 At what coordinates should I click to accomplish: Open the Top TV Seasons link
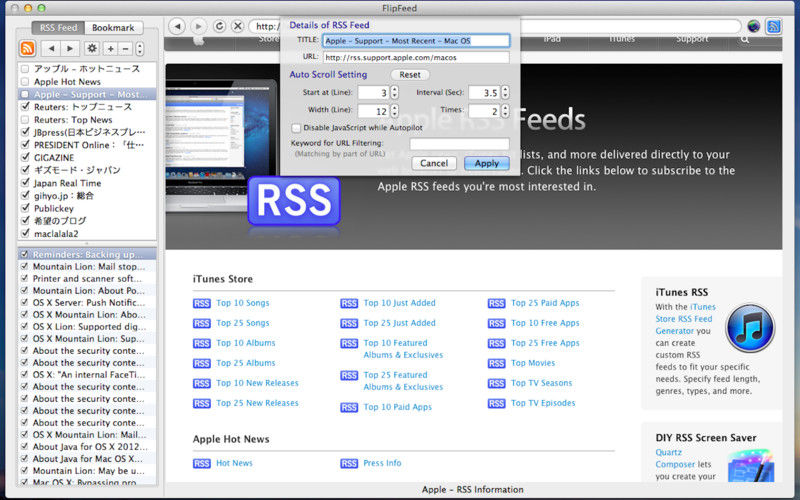pos(541,383)
